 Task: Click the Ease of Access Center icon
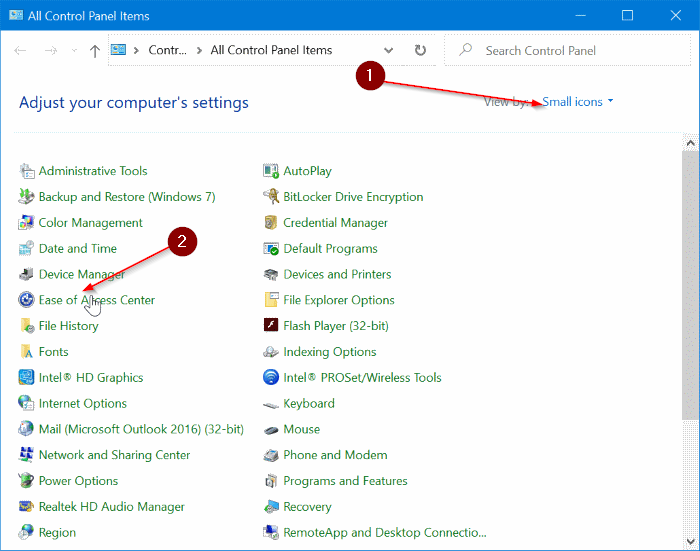tap(26, 300)
